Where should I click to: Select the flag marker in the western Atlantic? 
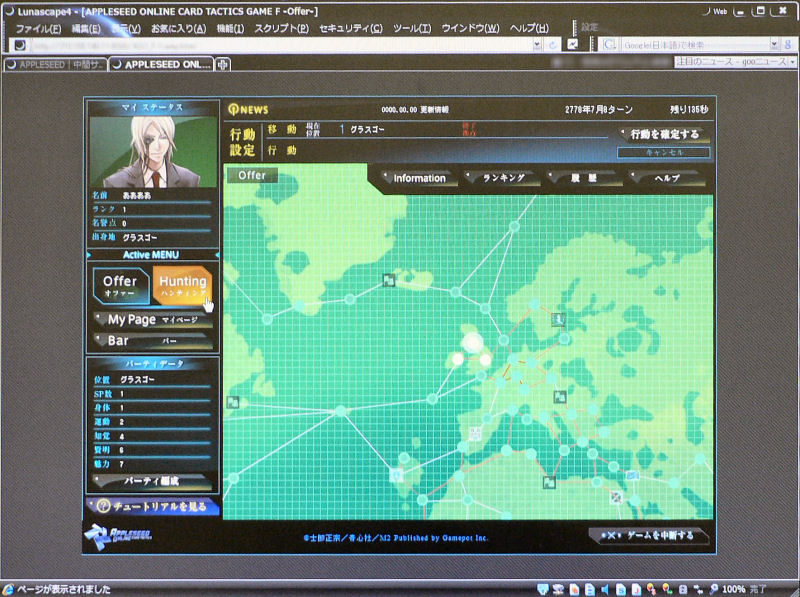[x=233, y=402]
